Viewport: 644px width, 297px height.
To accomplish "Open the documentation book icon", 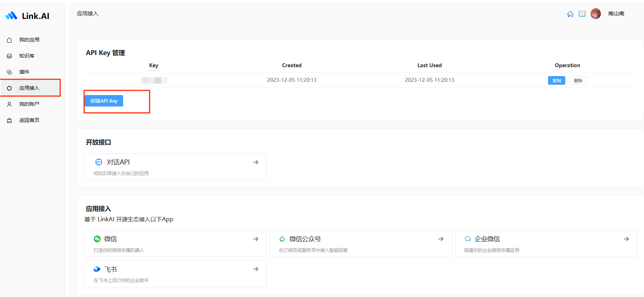I will [582, 14].
